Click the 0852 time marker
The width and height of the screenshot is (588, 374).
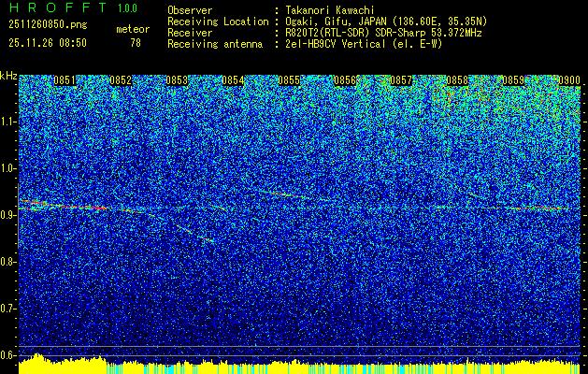pyautogui.click(x=121, y=80)
